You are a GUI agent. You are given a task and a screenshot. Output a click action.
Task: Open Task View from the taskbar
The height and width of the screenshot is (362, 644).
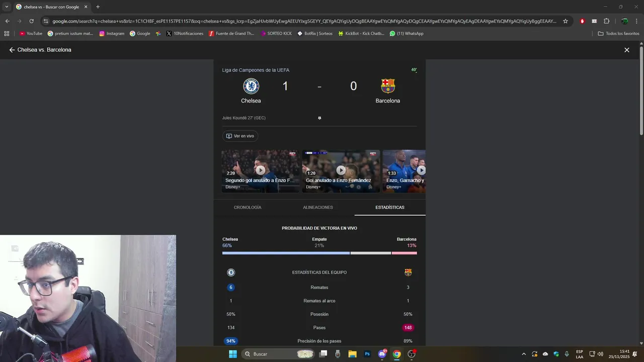click(x=323, y=354)
